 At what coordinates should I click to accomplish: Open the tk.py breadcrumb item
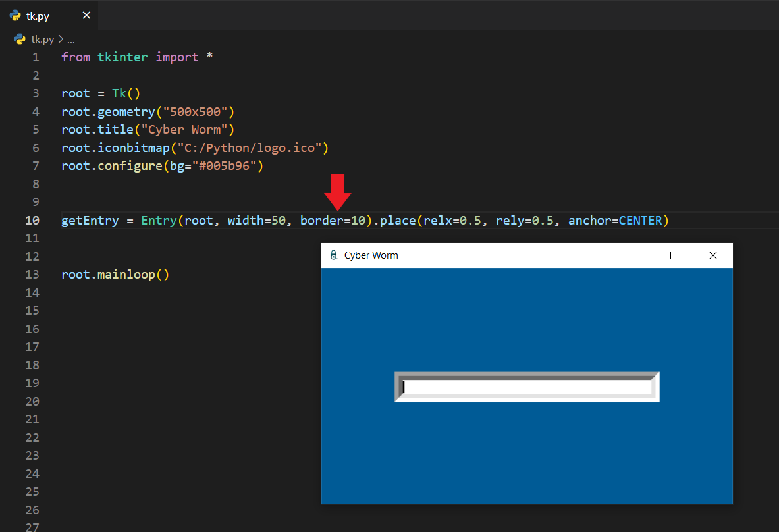(x=43, y=40)
